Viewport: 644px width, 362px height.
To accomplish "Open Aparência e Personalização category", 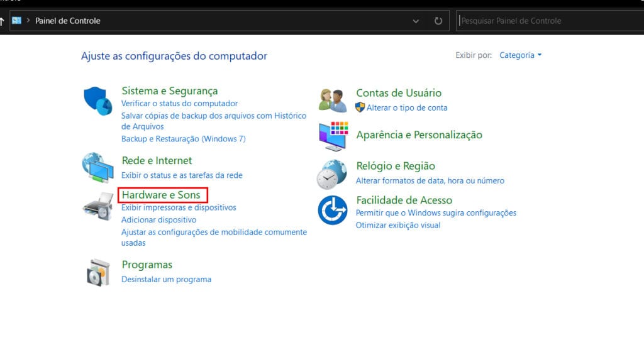I will pos(419,134).
